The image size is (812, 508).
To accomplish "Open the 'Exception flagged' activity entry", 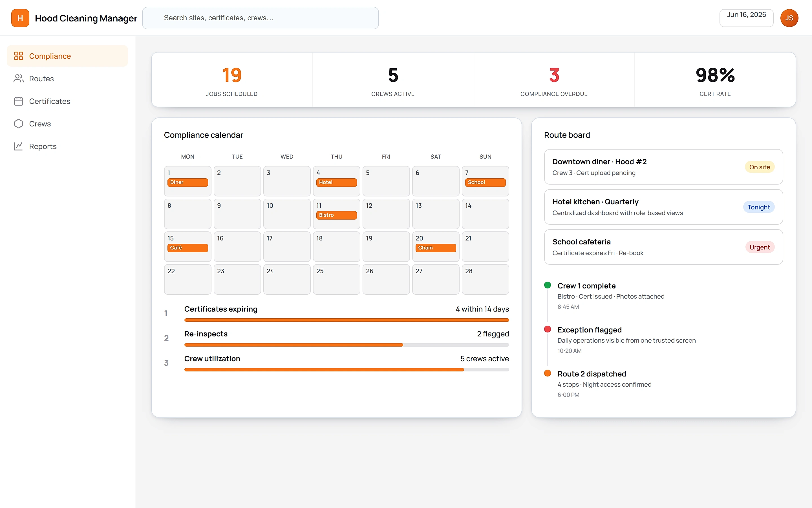I will (x=663, y=340).
